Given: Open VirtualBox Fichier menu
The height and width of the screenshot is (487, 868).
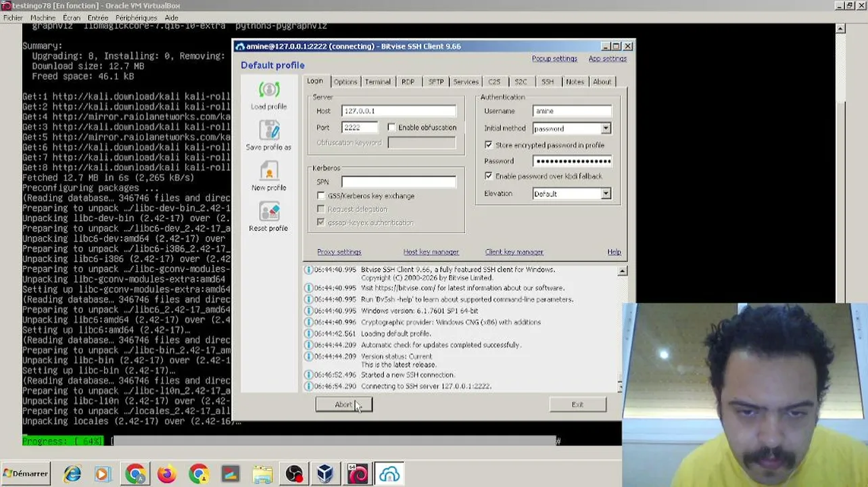Looking at the screenshot, I should pyautogui.click(x=13, y=18).
